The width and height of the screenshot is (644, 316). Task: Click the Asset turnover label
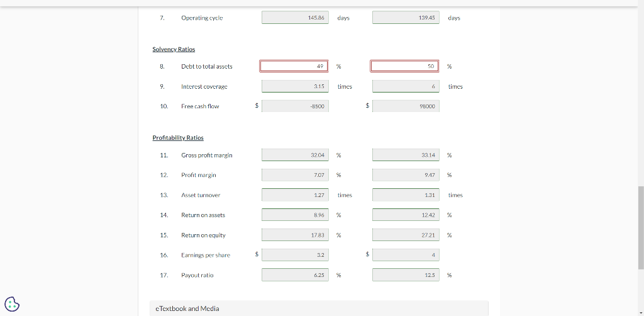(x=201, y=195)
